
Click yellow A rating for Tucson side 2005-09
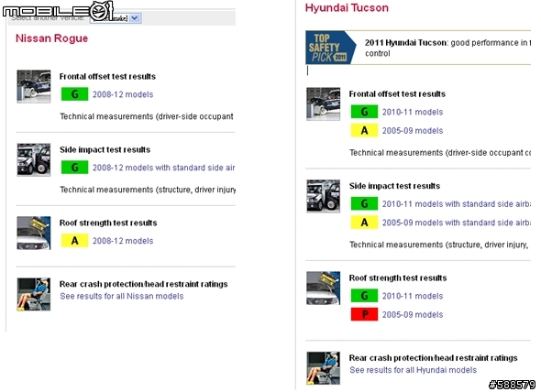(364, 223)
